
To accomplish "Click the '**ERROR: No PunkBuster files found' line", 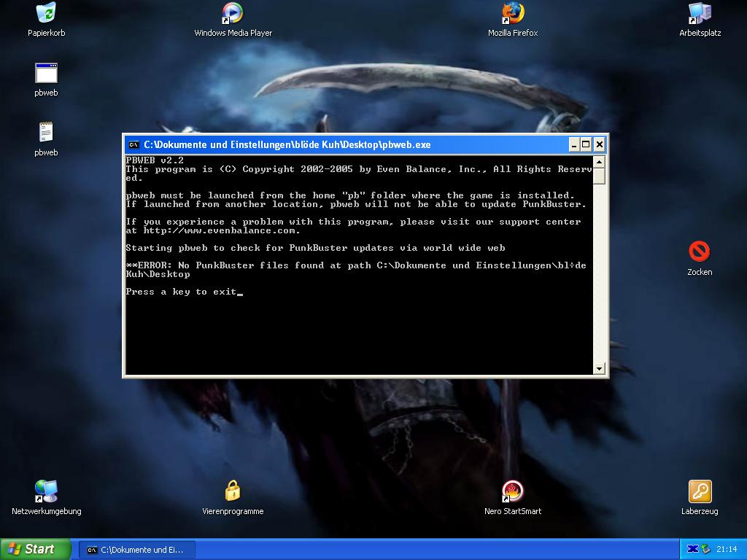I will 356,265.
